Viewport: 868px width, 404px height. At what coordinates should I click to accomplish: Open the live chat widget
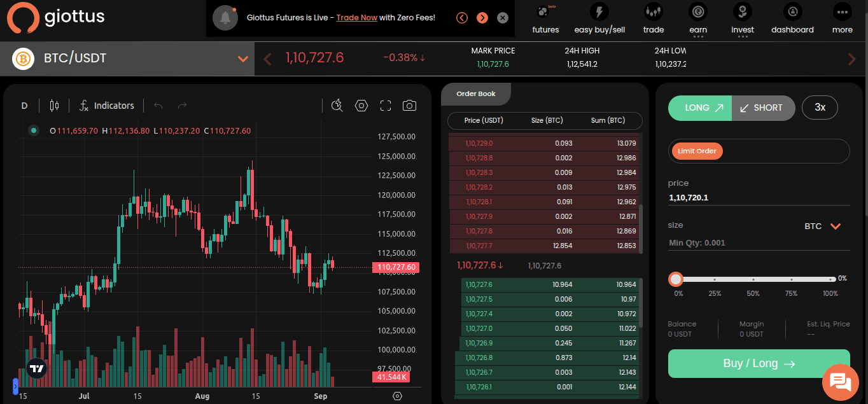pos(841,382)
